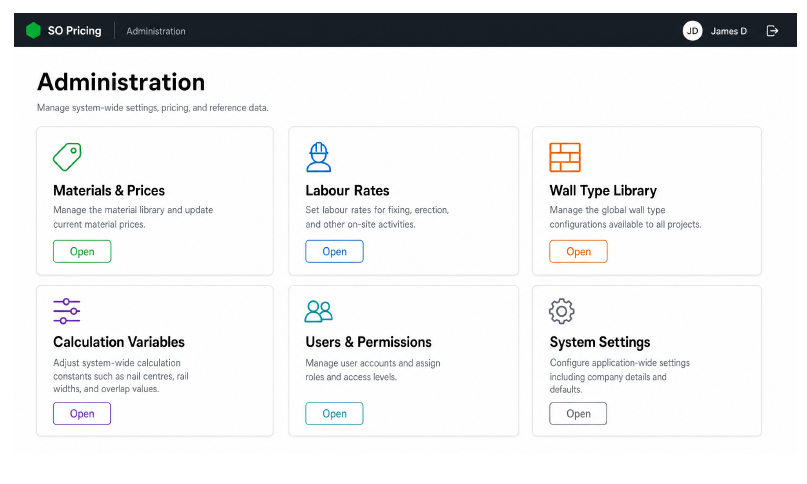Open the Labour Rates section
This screenshot has height=484, width=807.
334,251
